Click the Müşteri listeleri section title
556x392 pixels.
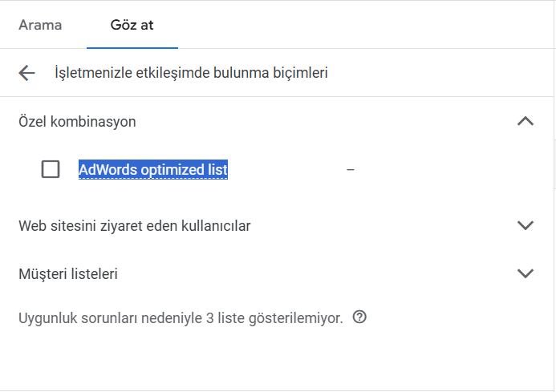point(68,274)
